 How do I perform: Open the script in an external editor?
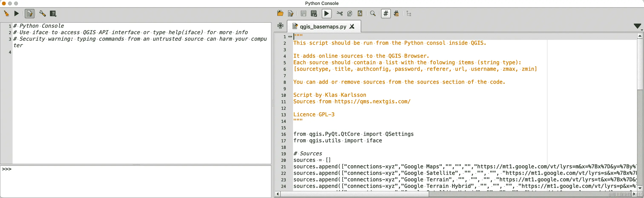pyautogui.click(x=290, y=13)
